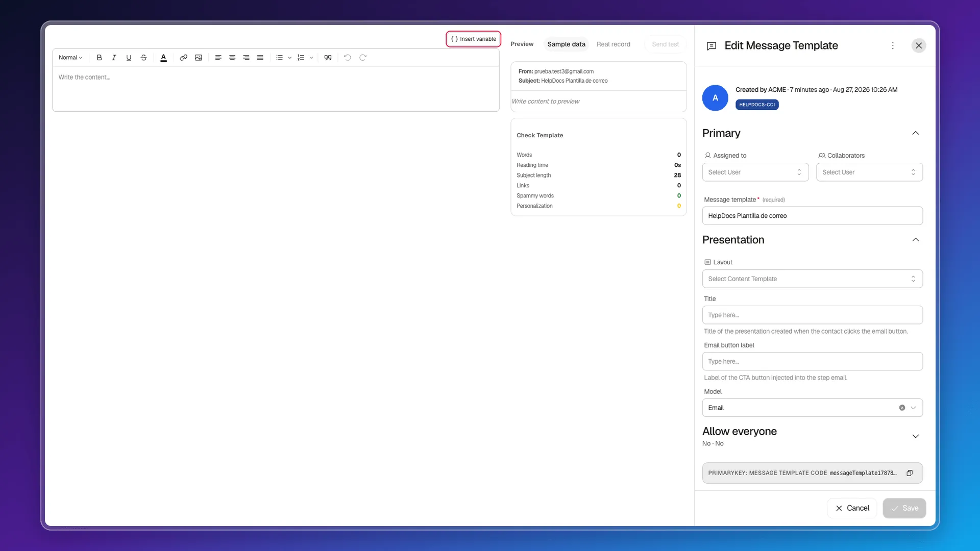Viewport: 980px width, 551px height.
Task: Open bullet list style dropdown arrow
Action: pyautogui.click(x=290, y=58)
